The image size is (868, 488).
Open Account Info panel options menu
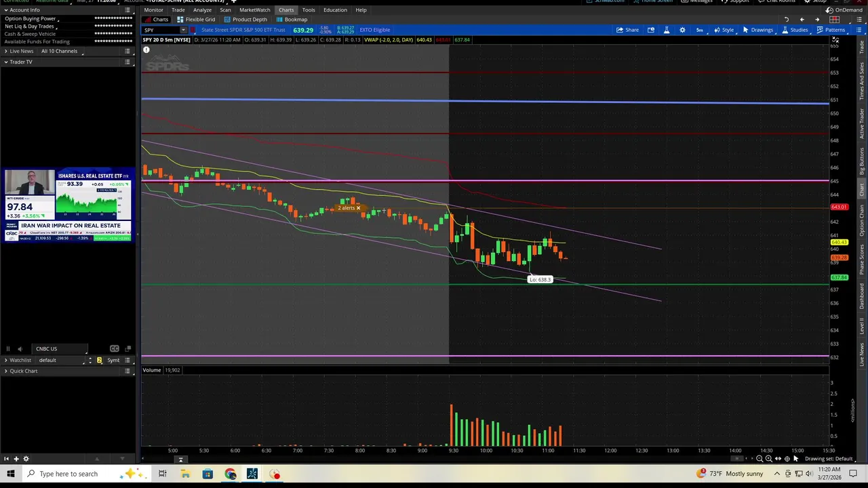point(127,10)
